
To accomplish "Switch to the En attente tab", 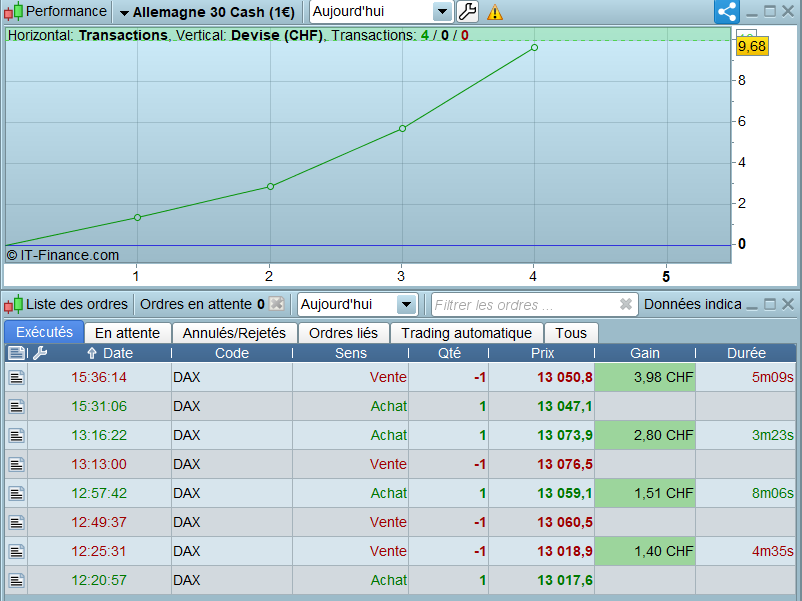I will click(x=127, y=333).
